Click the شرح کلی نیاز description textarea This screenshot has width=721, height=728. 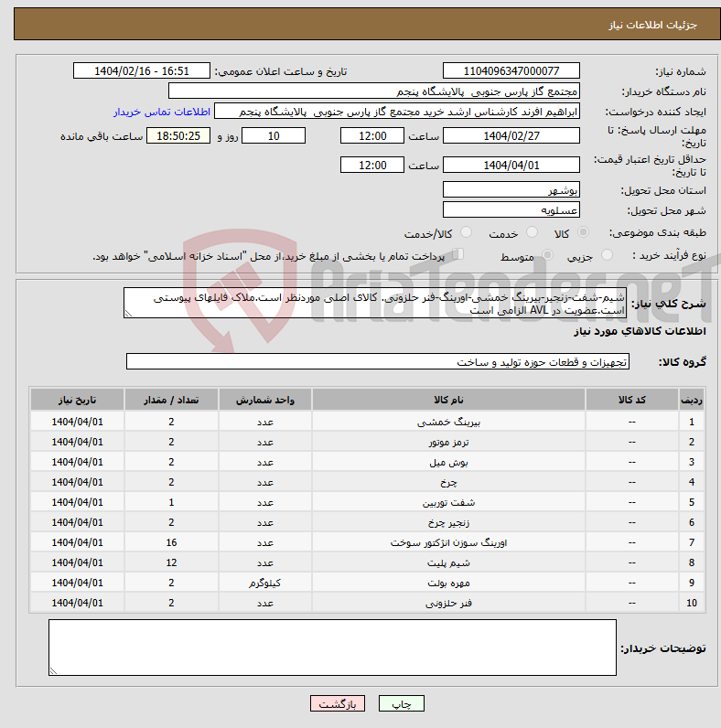tap(375, 303)
